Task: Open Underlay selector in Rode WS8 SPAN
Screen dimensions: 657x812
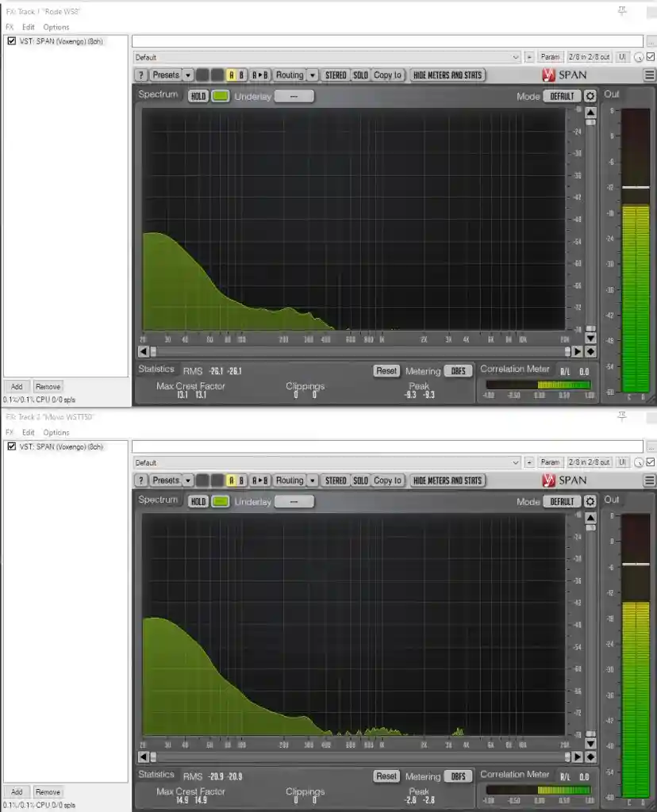Action: [x=294, y=96]
